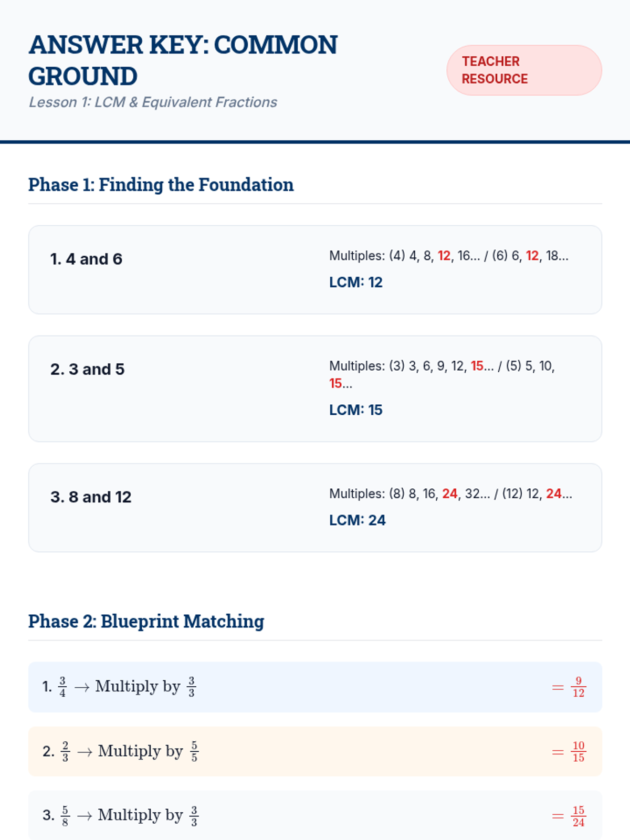Click the multiples list for 4 and 6

click(x=448, y=256)
